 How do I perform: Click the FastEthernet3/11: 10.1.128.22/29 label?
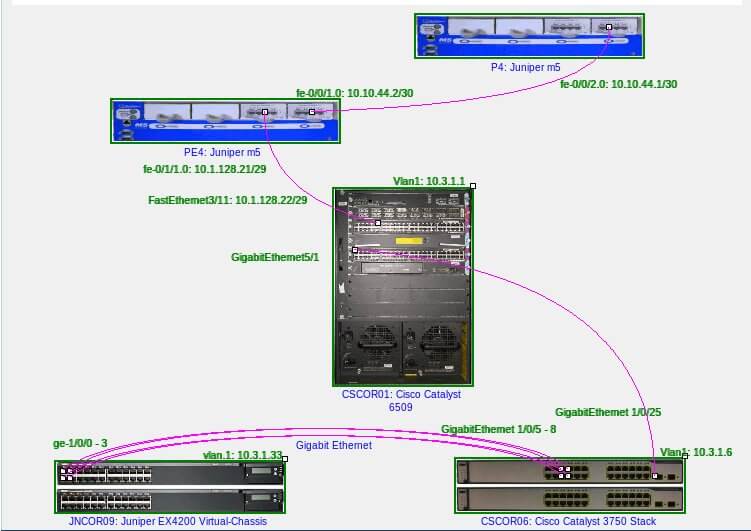(228, 200)
